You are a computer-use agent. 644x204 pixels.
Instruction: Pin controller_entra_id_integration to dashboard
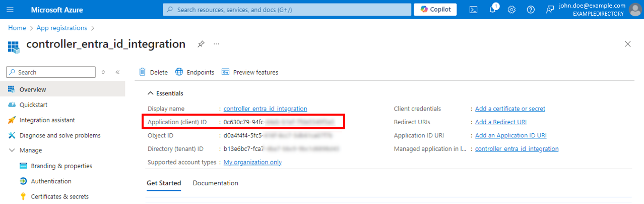tap(201, 44)
